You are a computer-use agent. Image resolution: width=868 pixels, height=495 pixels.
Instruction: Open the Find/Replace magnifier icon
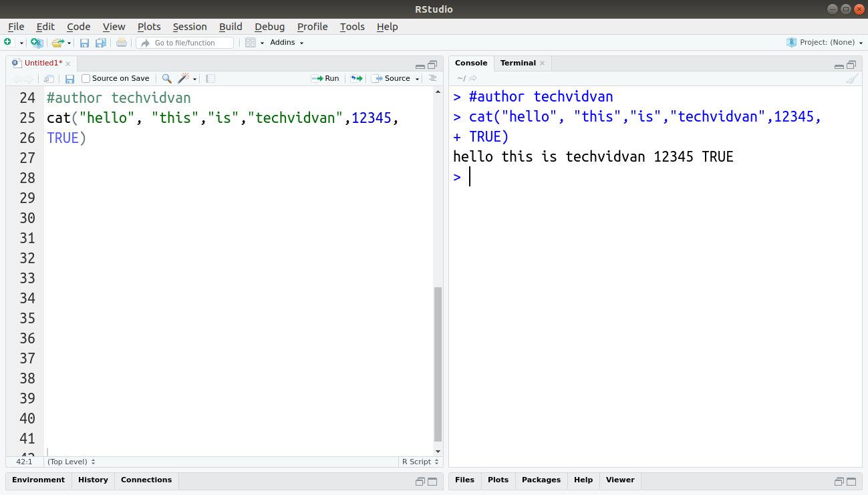167,78
